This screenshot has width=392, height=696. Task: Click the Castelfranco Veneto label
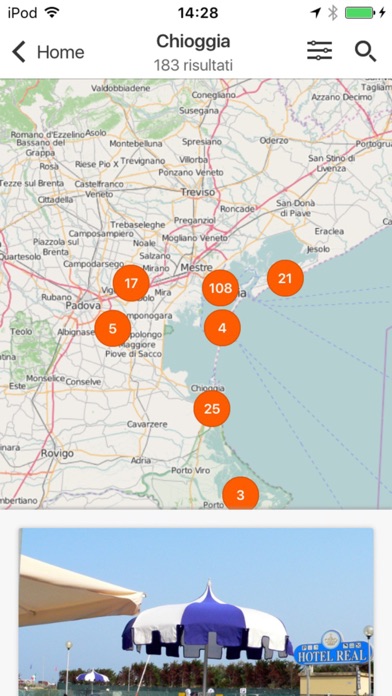[x=99, y=189]
